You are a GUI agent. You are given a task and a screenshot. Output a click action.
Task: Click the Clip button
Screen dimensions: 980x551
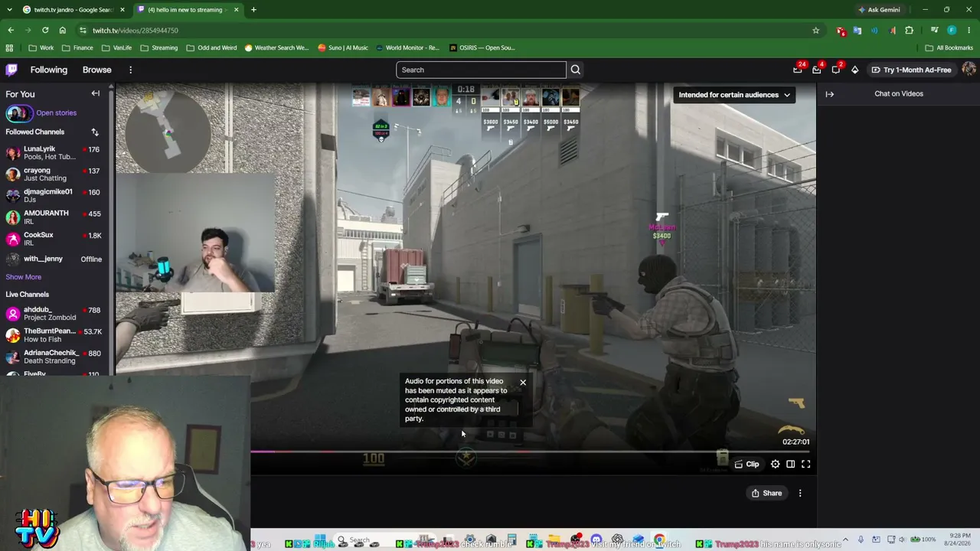[746, 464]
